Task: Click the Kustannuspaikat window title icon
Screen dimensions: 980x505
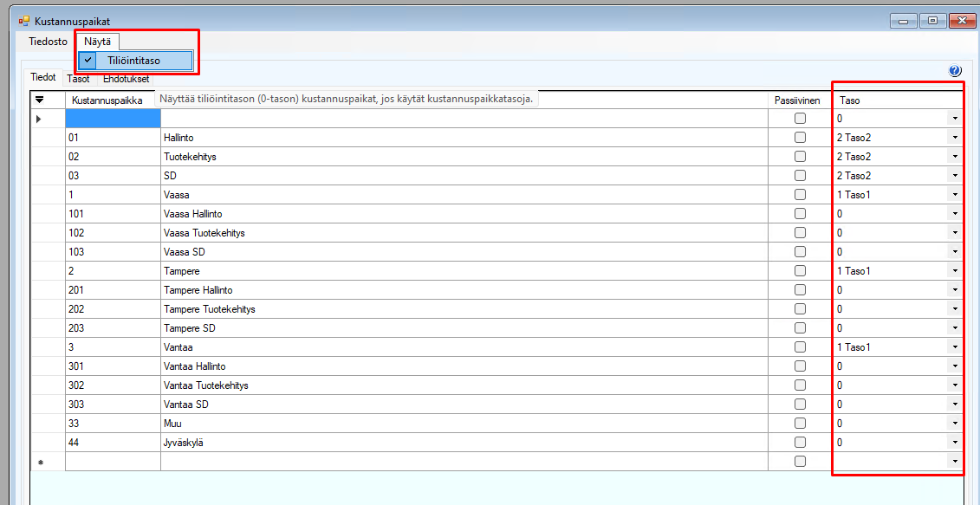Action: tap(23, 21)
